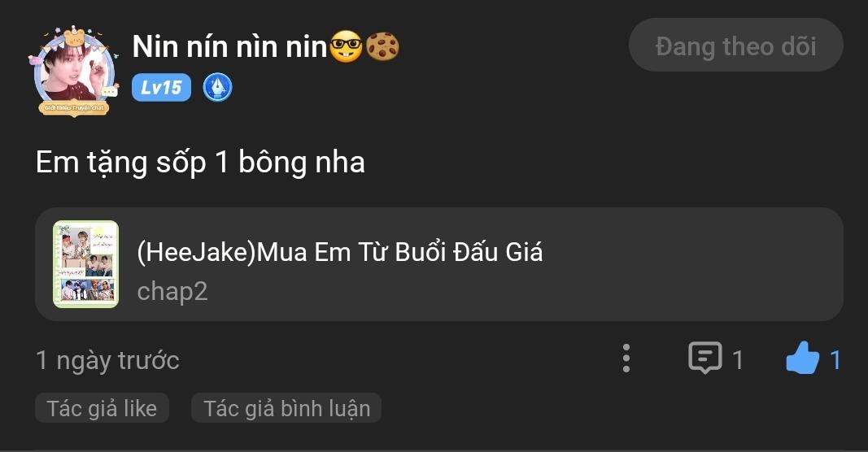The height and width of the screenshot is (452, 868).
Task: Open the comment bubble icon for replies
Action: coord(704,359)
